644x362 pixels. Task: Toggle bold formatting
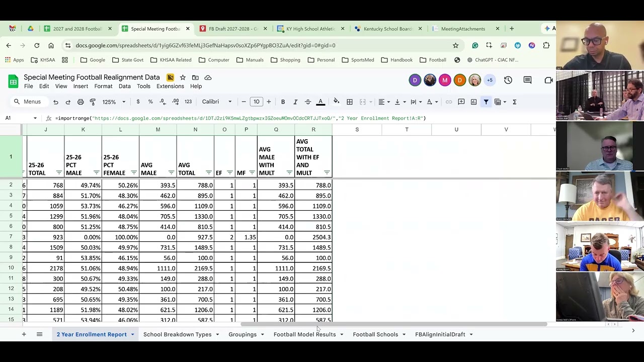point(283,102)
